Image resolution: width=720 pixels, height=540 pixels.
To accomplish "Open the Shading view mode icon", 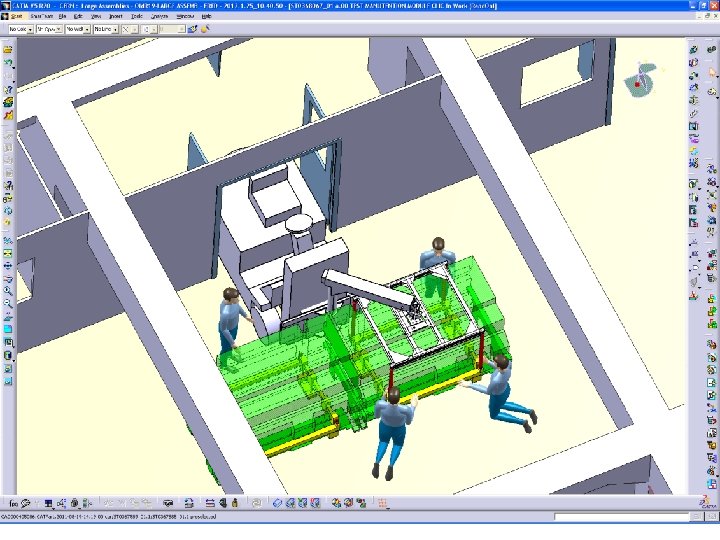I will [8, 355].
